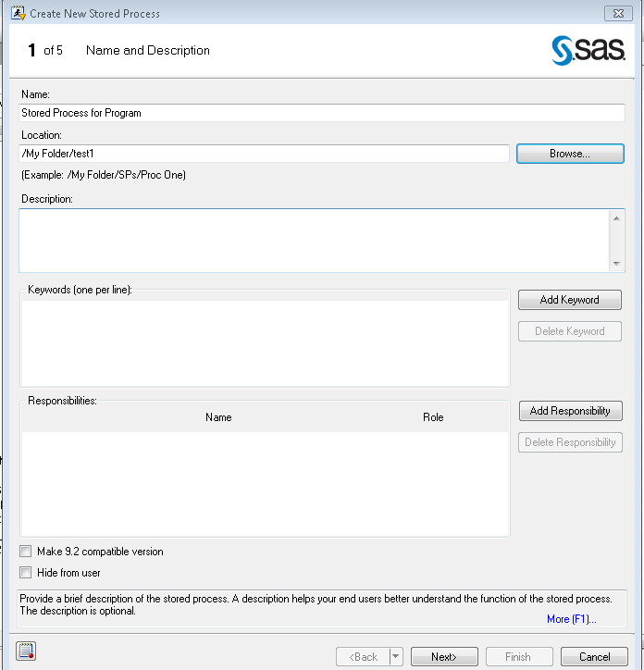The width and height of the screenshot is (644, 670).
Task: Click into the Name text field
Action: pyautogui.click(x=322, y=113)
